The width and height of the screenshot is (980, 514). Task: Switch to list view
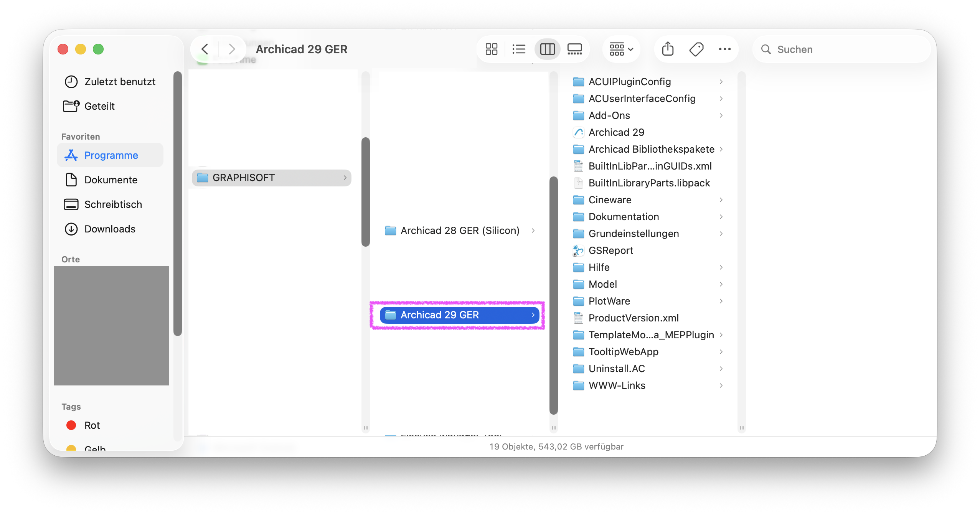(519, 49)
